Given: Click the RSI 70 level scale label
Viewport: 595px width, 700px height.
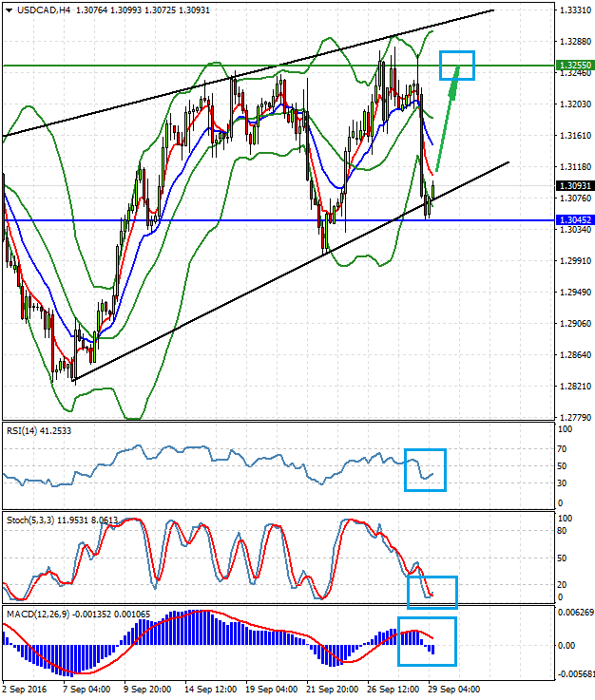Looking at the screenshot, I should coord(564,446).
